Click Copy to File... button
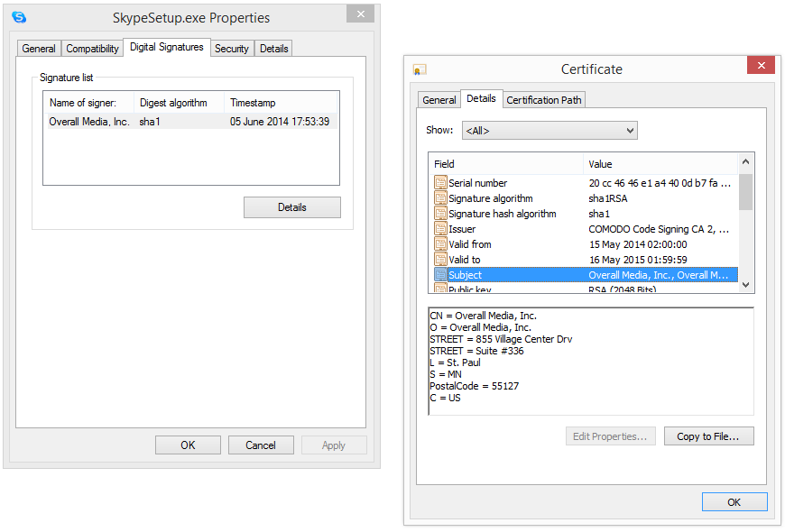Viewport: 785px width, 532px height. [708, 436]
